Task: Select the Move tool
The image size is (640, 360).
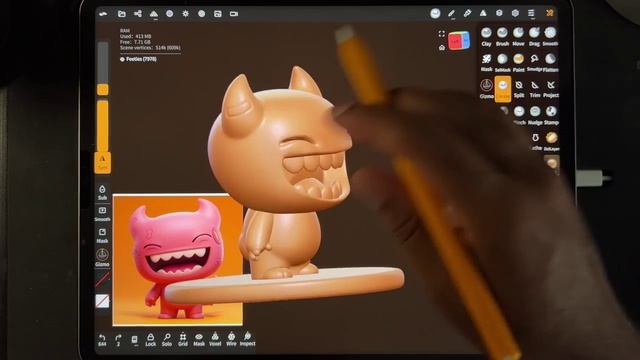Action: pos(518,36)
